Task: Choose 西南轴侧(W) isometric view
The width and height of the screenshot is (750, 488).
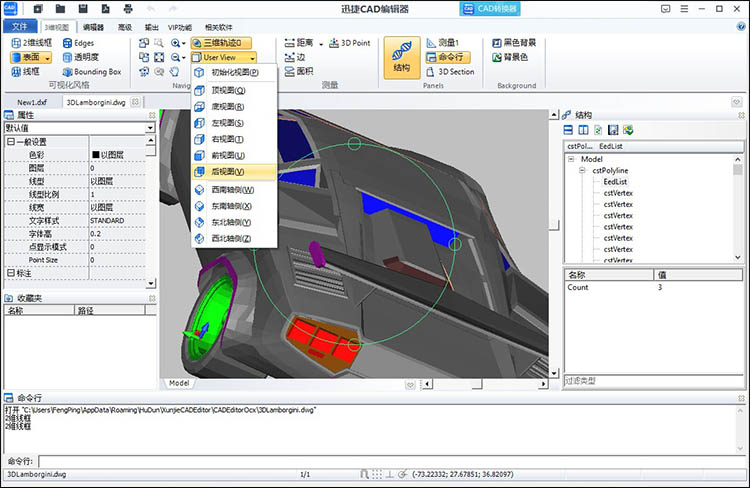Action: pos(234,190)
